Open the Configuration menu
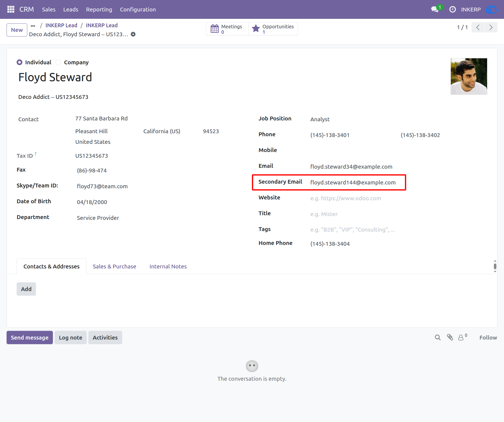The width and height of the screenshot is (504, 422). pos(138,9)
